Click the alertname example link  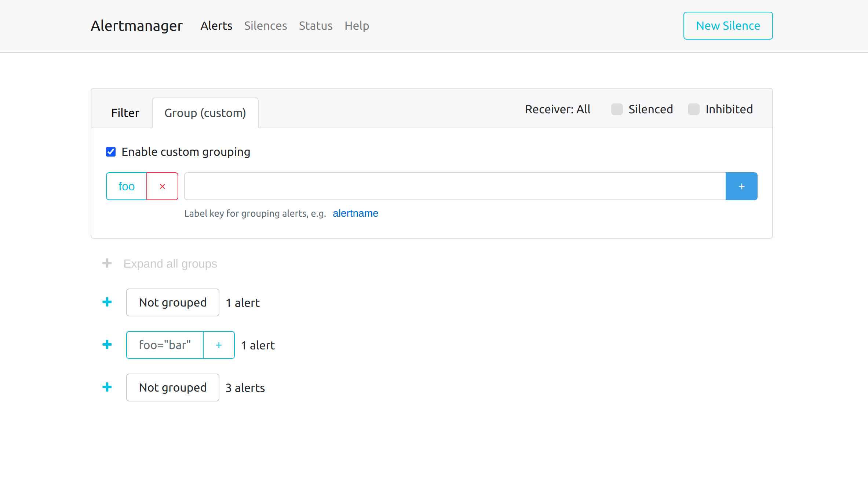click(x=355, y=213)
